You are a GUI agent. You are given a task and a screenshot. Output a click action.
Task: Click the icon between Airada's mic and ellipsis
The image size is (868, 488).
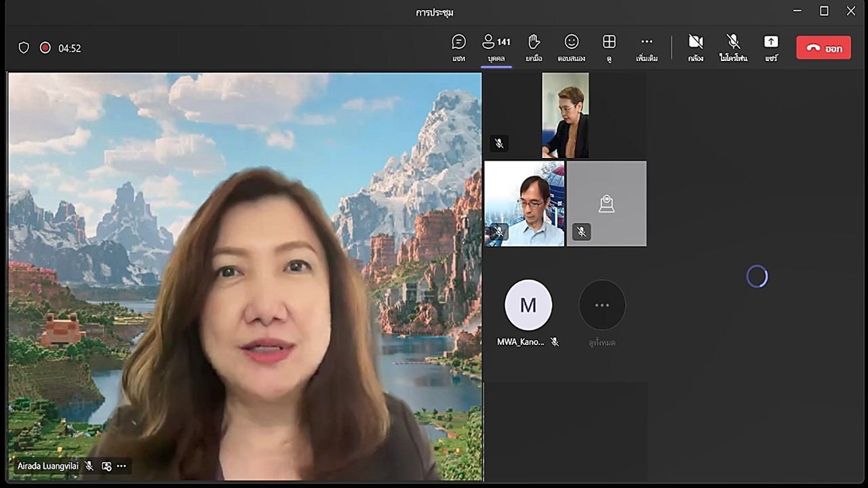106,466
